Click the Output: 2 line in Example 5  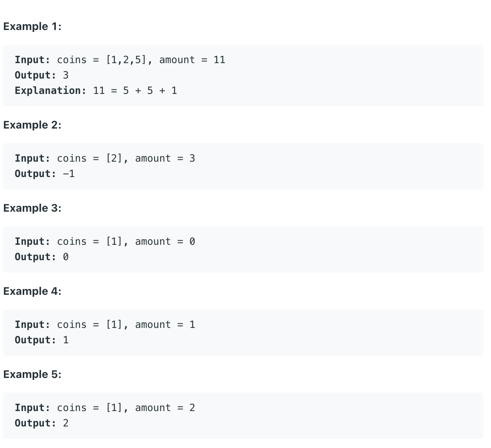click(42, 423)
